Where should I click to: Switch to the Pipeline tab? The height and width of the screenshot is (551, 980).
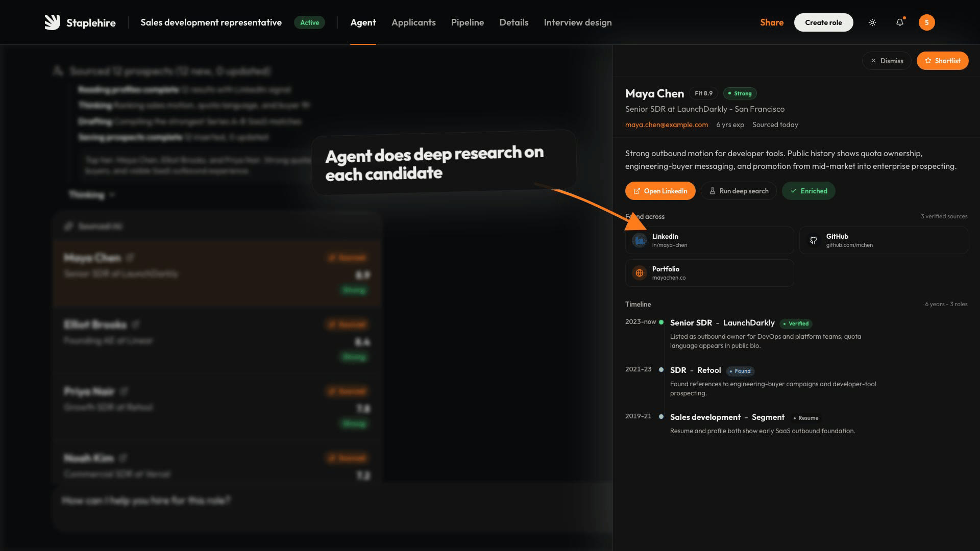[467, 22]
